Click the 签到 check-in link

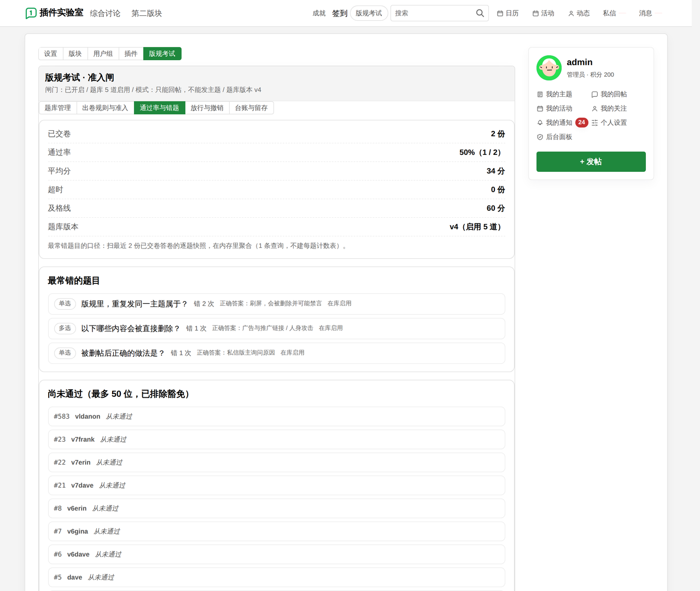point(340,13)
